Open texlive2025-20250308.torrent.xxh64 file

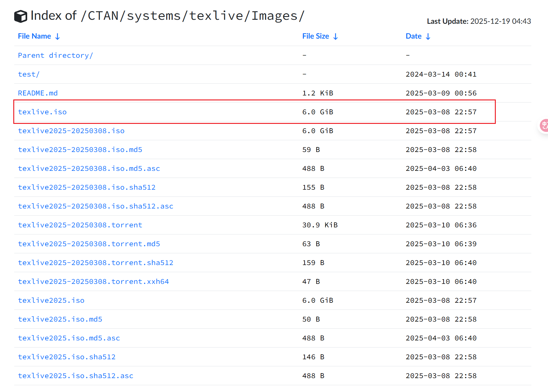(x=93, y=281)
